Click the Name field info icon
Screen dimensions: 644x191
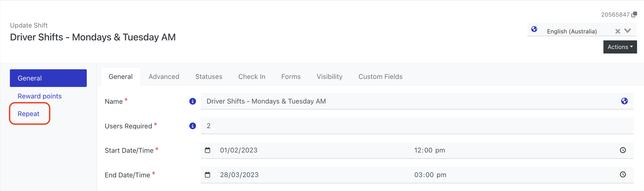coord(193,101)
